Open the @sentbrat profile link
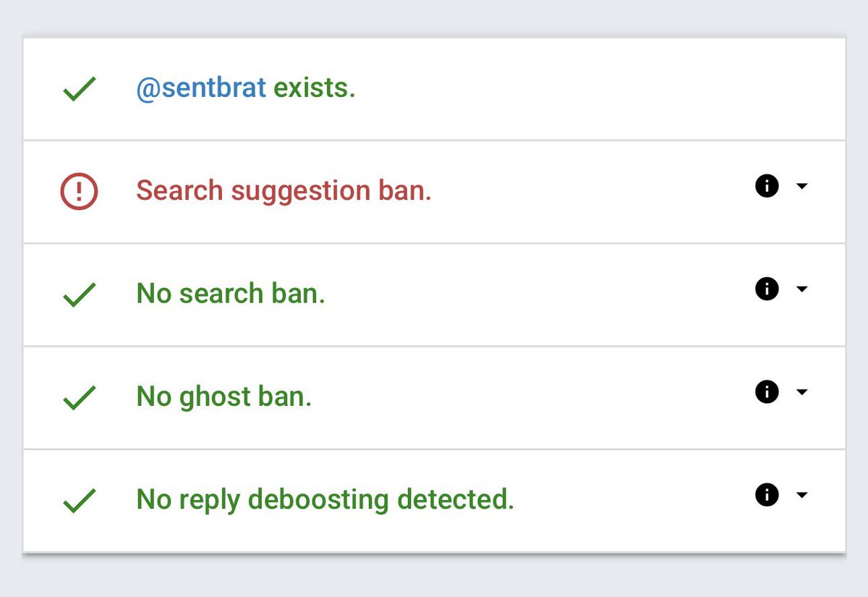 (201, 88)
